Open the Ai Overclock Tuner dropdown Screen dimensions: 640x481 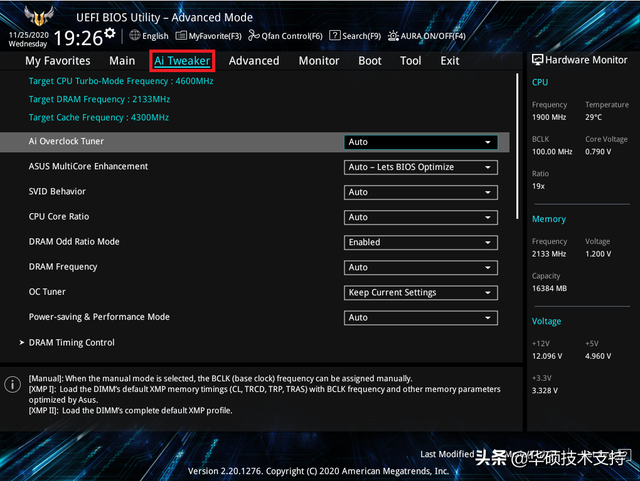pyautogui.click(x=421, y=142)
